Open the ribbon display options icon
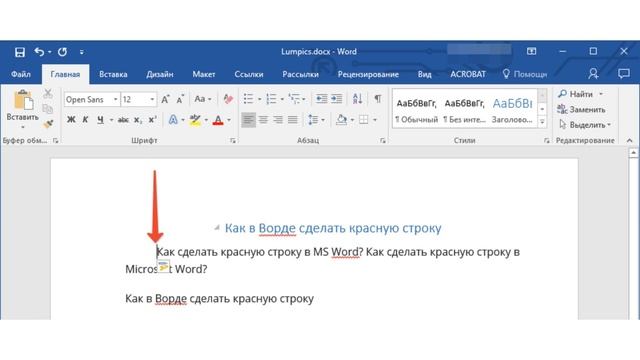Screen dimensions: 640x360 tap(531, 51)
